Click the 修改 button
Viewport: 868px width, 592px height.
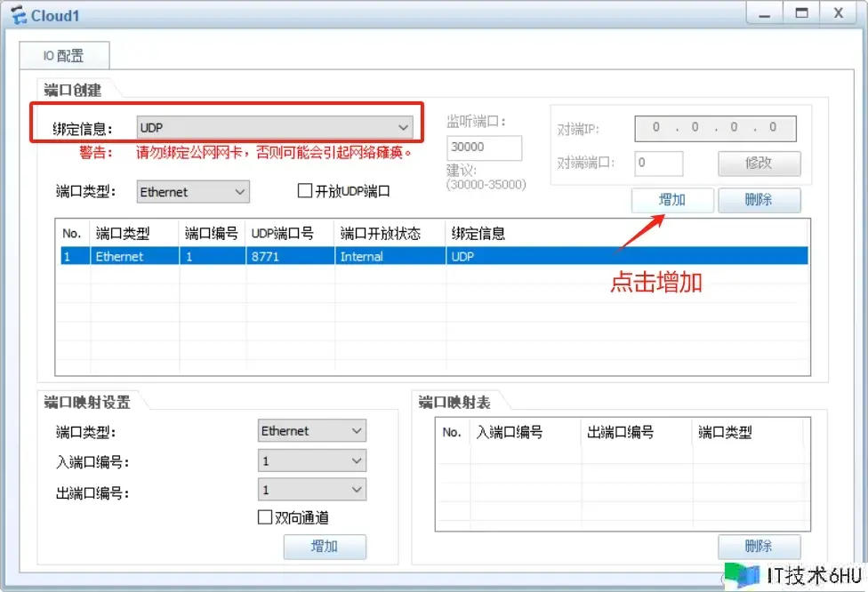coord(759,164)
